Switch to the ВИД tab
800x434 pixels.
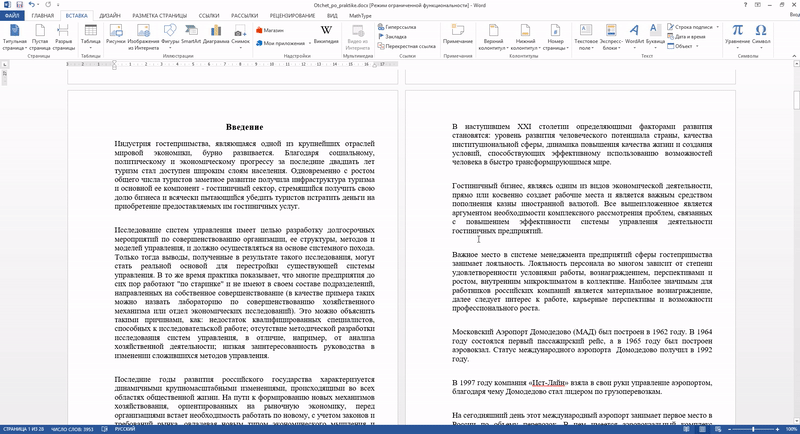coord(332,16)
